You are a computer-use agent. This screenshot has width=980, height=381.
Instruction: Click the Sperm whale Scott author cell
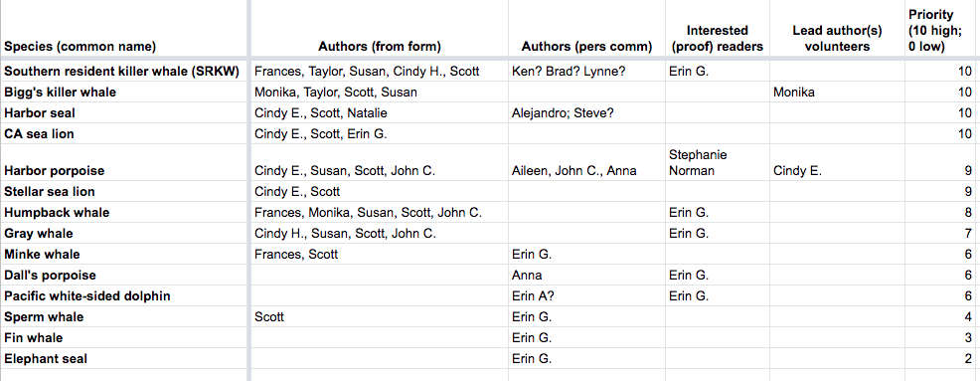[380, 317]
